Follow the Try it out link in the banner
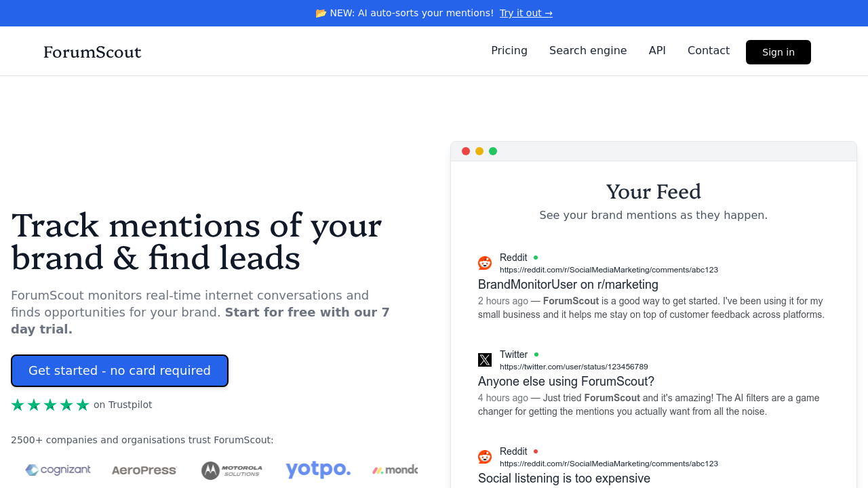 (x=526, y=13)
